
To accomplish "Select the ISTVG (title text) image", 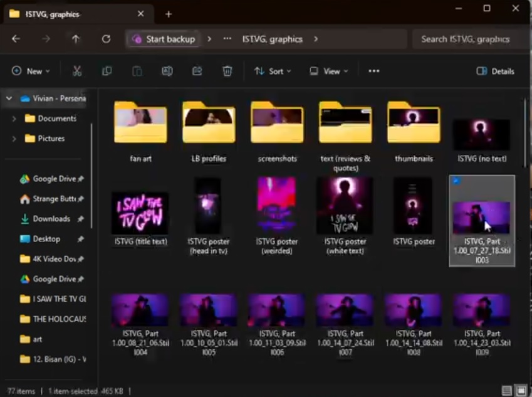I will pyautogui.click(x=140, y=218).
